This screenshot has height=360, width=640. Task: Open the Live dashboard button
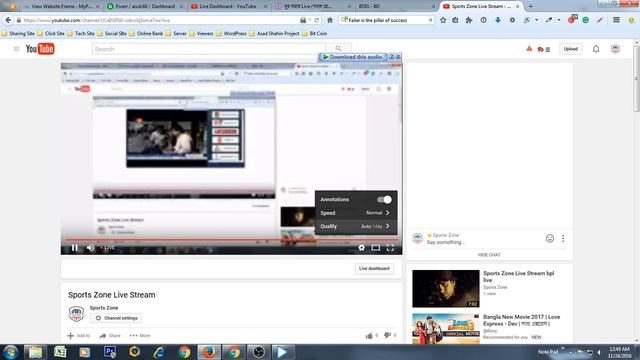[374, 269]
